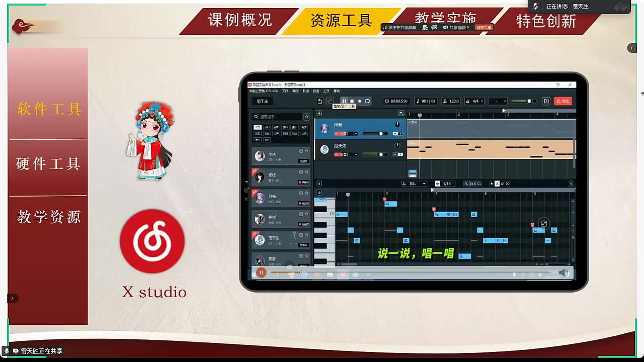Adjust the 洛天依 track volume slider
Screen dimensions: 644x362
[374, 154]
